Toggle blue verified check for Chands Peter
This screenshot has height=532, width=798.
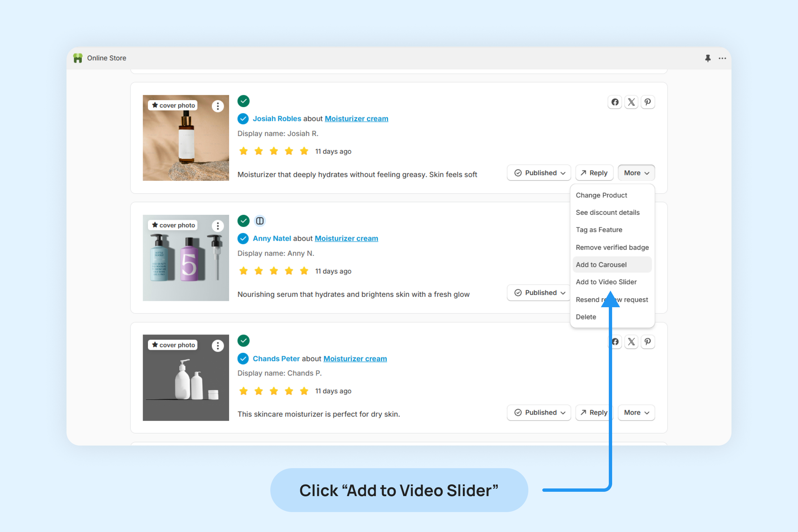(x=243, y=359)
